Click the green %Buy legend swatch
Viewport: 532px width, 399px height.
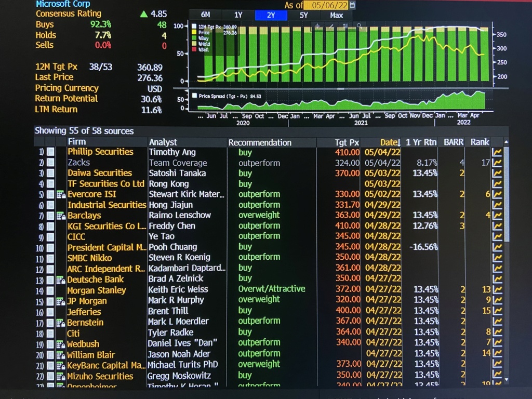coord(194,38)
